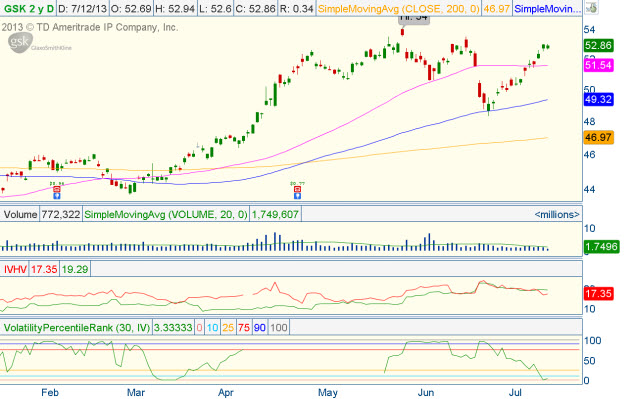Click the drawing pointer icon at the top right

pos(592,8)
